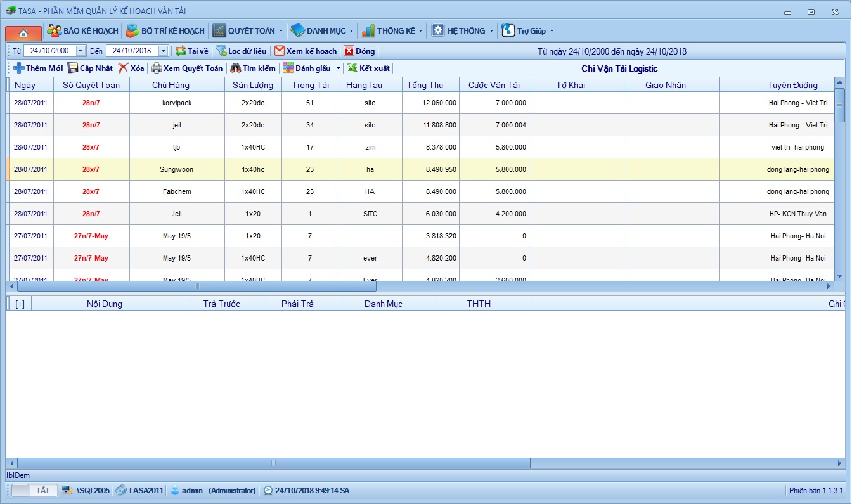Click Đóng close button in toolbar
Screen dimensions: 852x504
(x=359, y=51)
